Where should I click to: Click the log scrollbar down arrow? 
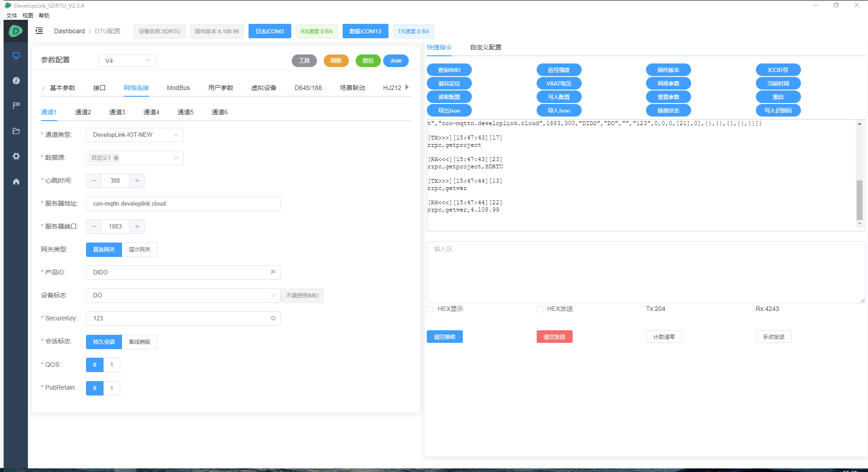[x=859, y=223]
